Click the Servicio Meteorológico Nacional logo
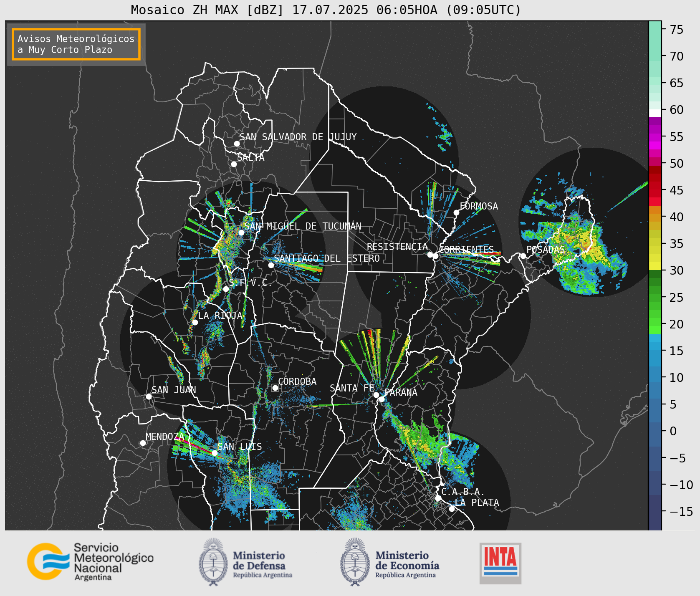Image resolution: width=700 pixels, height=596 pixels. click(x=91, y=561)
